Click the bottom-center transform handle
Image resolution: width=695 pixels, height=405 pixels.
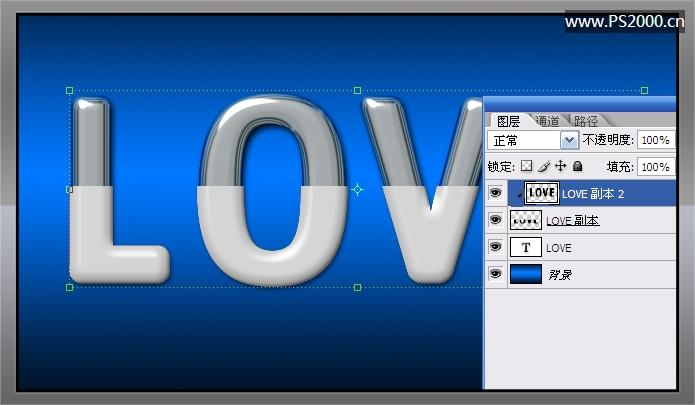[358, 288]
